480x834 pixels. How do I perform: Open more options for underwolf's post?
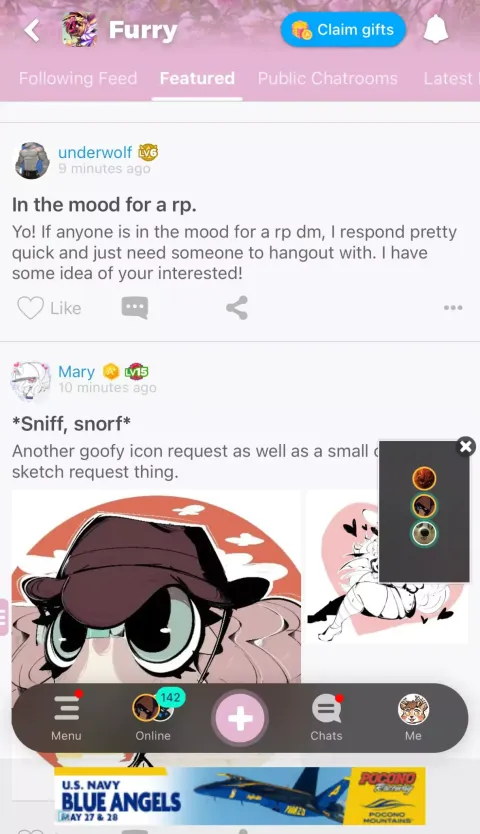point(453,307)
